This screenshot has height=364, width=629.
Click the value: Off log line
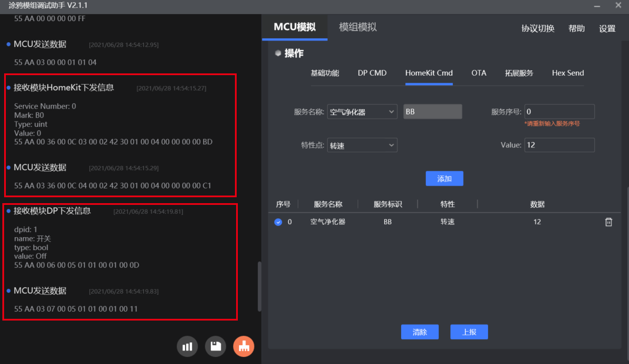click(x=30, y=256)
